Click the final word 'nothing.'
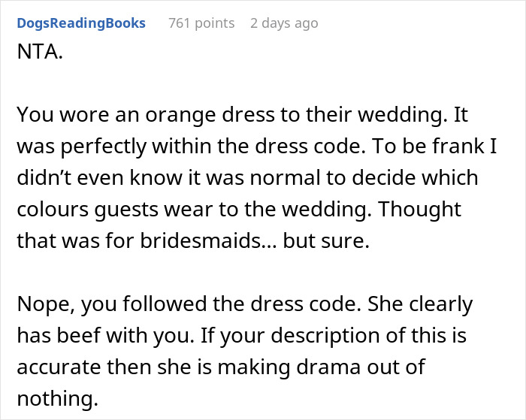The height and width of the screenshot is (420, 526). coord(57,398)
